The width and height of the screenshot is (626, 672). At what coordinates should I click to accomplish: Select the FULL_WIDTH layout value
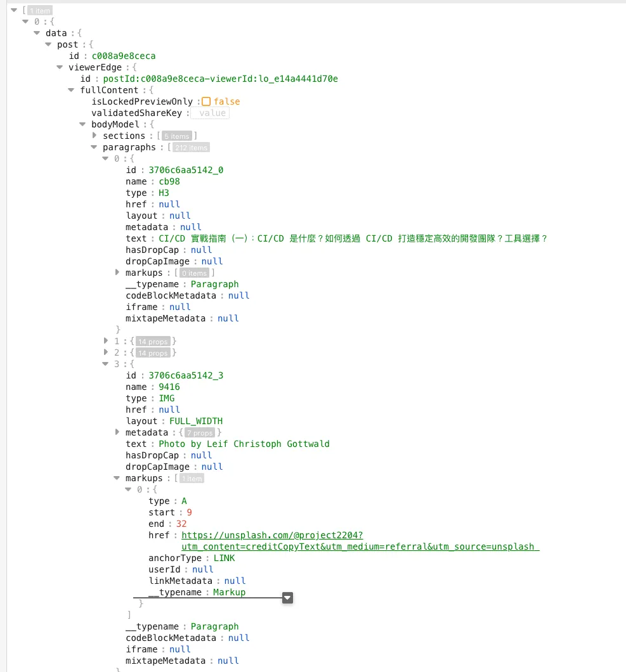[x=195, y=421]
